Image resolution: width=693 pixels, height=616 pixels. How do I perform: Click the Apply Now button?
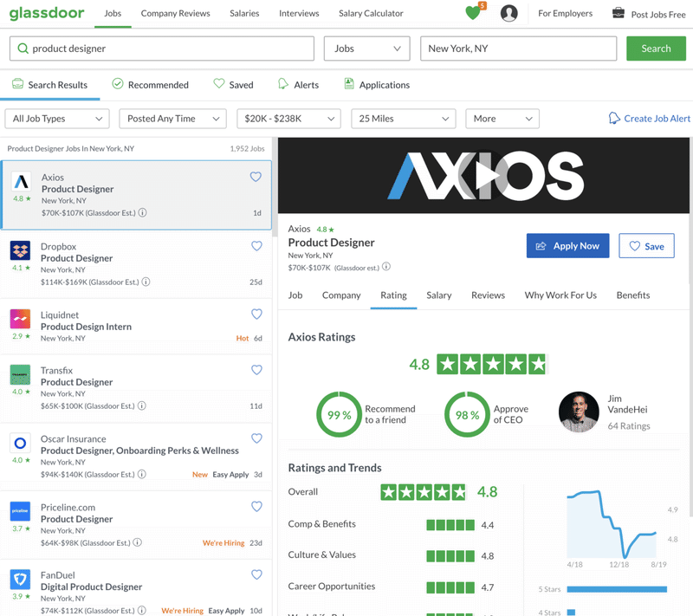567,246
